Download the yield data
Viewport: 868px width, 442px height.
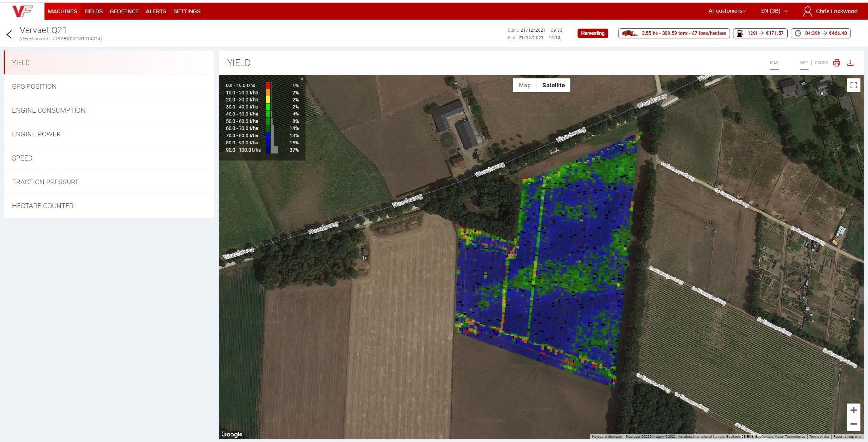click(x=850, y=63)
